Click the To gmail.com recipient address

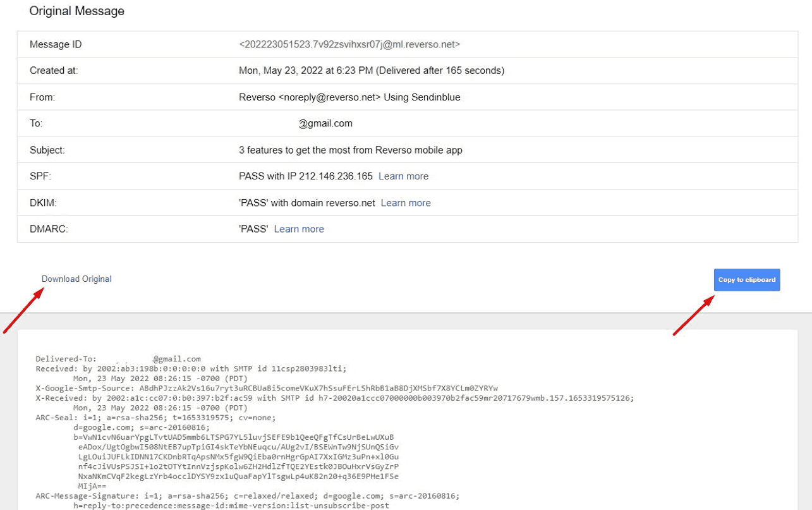[325, 123]
